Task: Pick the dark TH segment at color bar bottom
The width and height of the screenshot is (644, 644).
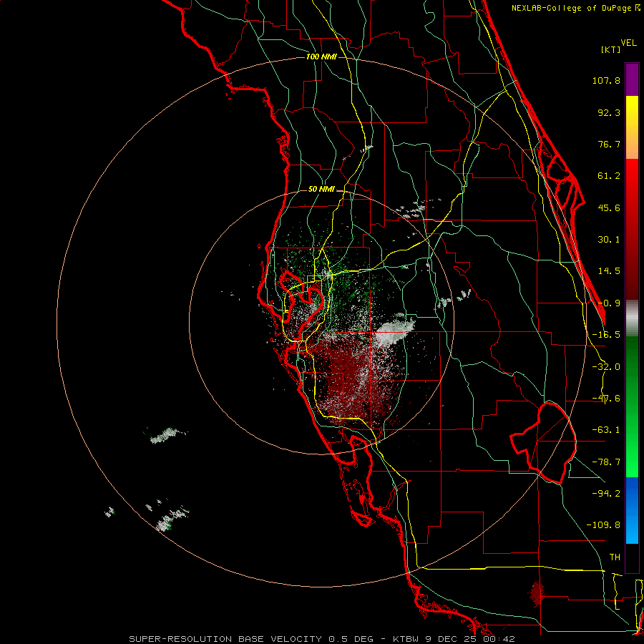Action: point(632,557)
